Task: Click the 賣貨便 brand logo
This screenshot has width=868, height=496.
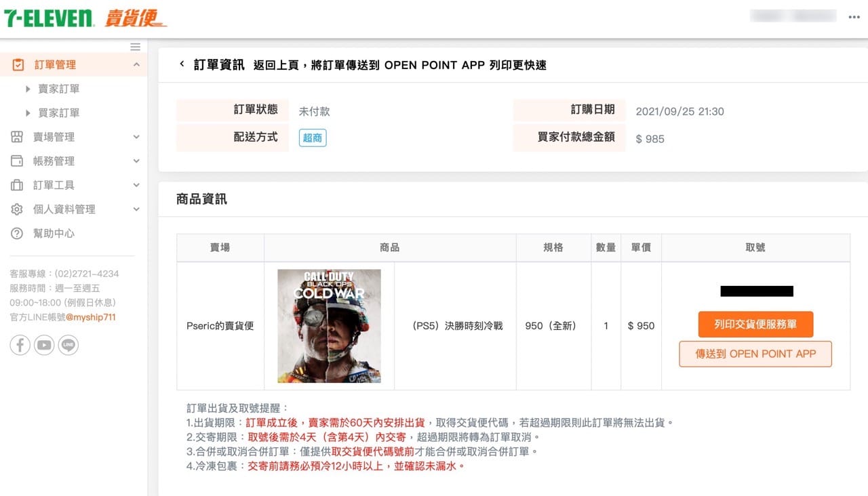Action: pos(135,18)
